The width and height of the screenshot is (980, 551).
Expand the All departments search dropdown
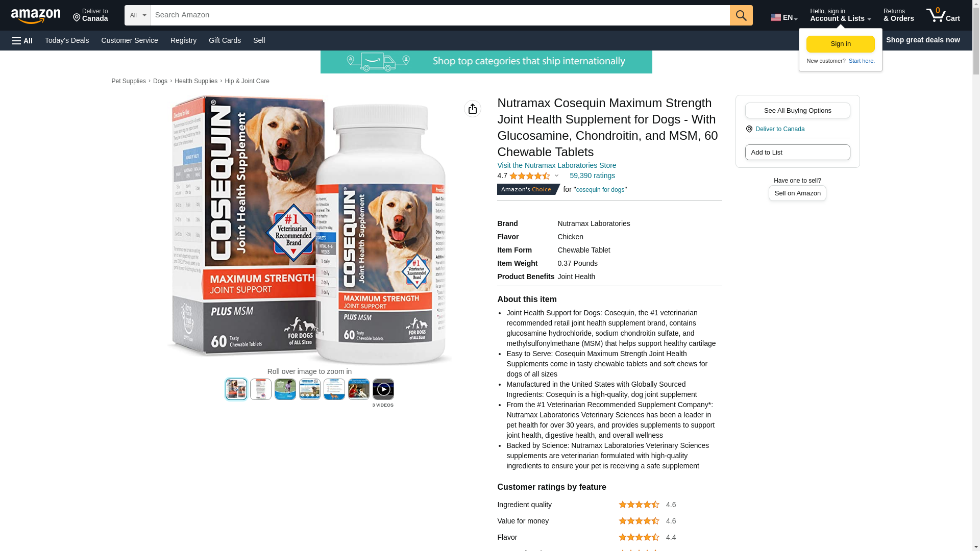click(x=138, y=15)
